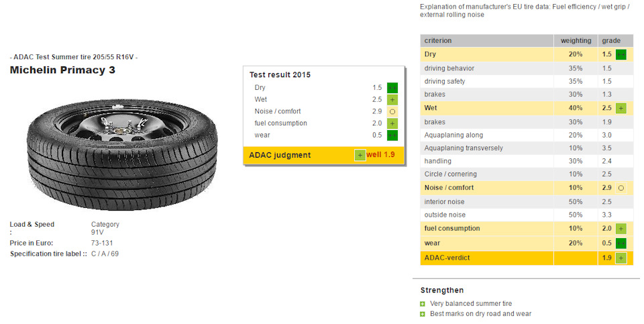Click the 3.5 grade for Aquaplaning transversely

[606, 148]
